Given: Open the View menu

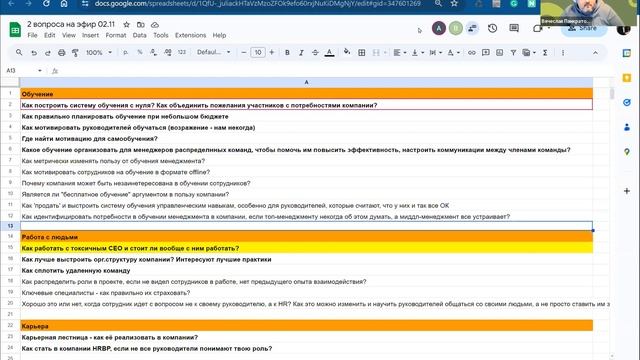Looking at the screenshot, I should (x=69, y=36).
